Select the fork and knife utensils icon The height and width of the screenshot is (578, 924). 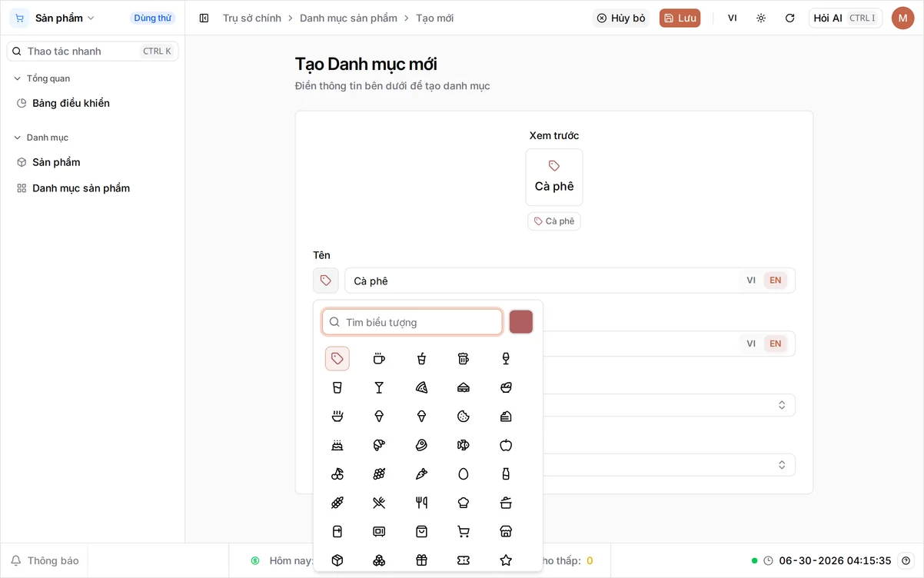click(x=421, y=503)
